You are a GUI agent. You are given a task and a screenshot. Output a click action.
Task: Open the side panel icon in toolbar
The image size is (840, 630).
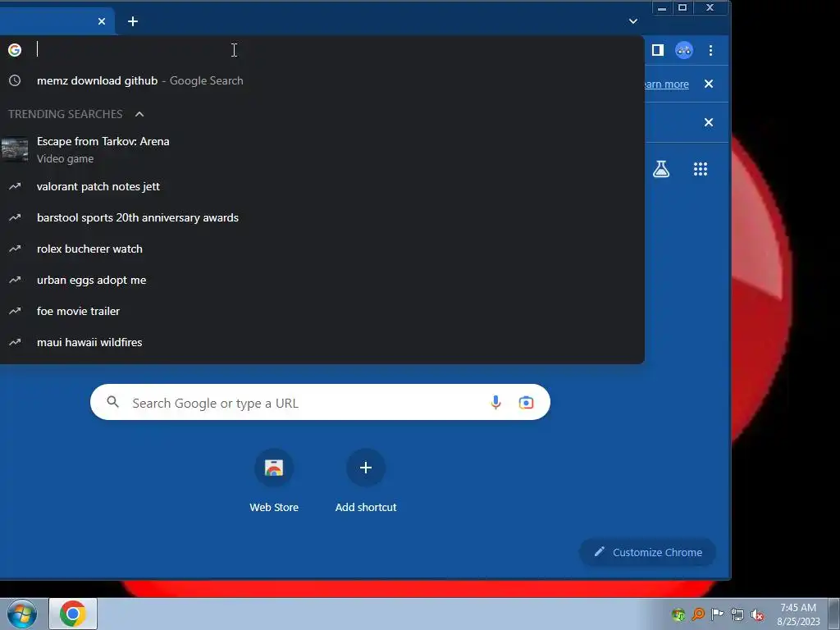pyautogui.click(x=657, y=50)
